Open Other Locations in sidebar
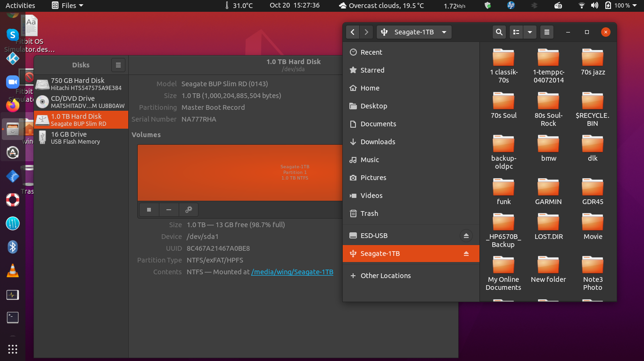Image resolution: width=644 pixels, height=361 pixels. click(x=411, y=276)
